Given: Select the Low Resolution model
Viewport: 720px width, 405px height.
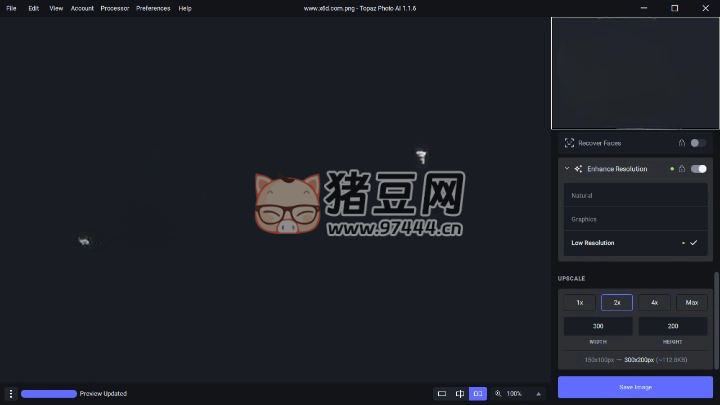Looking at the screenshot, I should tap(636, 243).
